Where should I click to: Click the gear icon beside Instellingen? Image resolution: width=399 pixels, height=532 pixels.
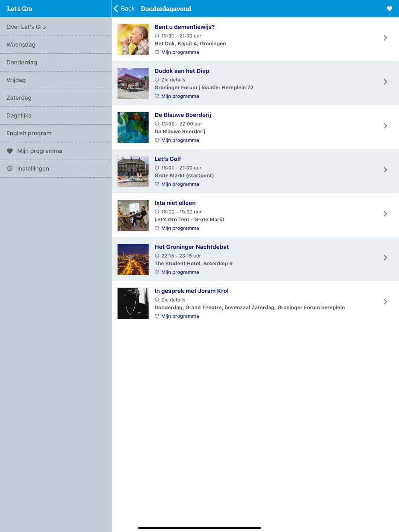(10, 169)
